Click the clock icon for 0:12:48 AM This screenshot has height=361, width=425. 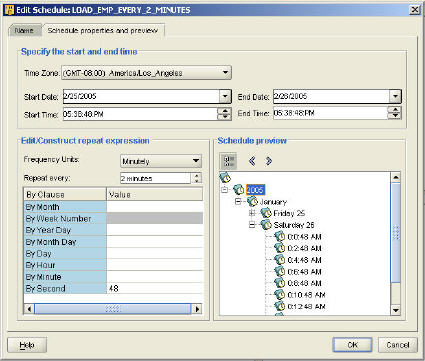[x=280, y=306]
